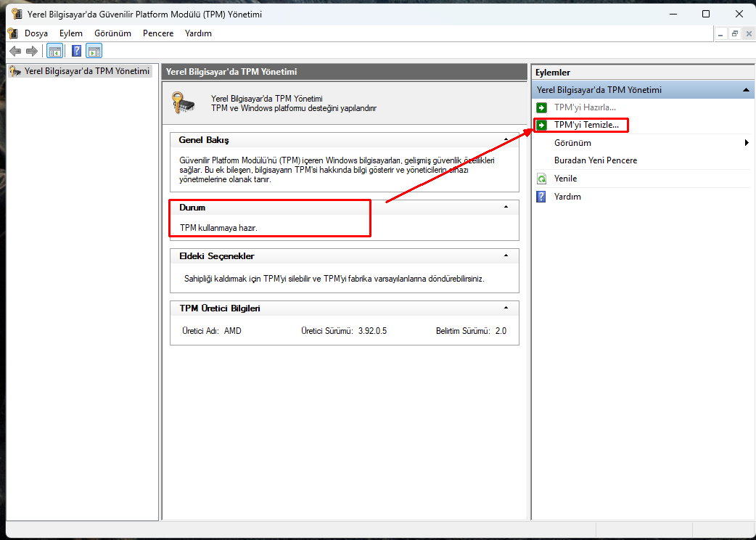The height and width of the screenshot is (540, 756).
Task: Restore the inner MDI child window
Action: click(x=735, y=33)
